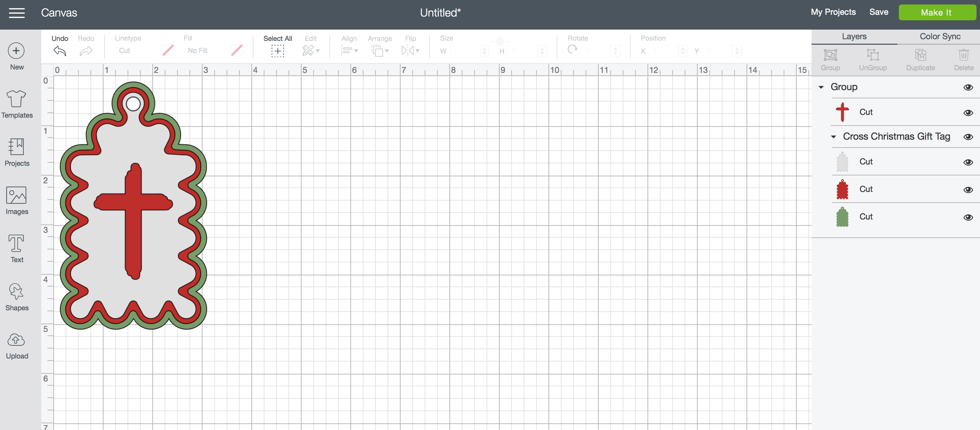This screenshot has width=980, height=430.
Task: Duplicate the selected layer
Action: point(920,60)
